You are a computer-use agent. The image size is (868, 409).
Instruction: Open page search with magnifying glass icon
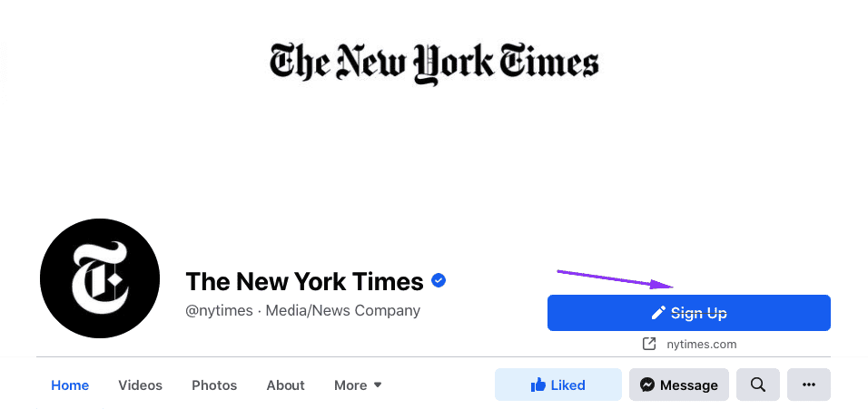(x=758, y=385)
